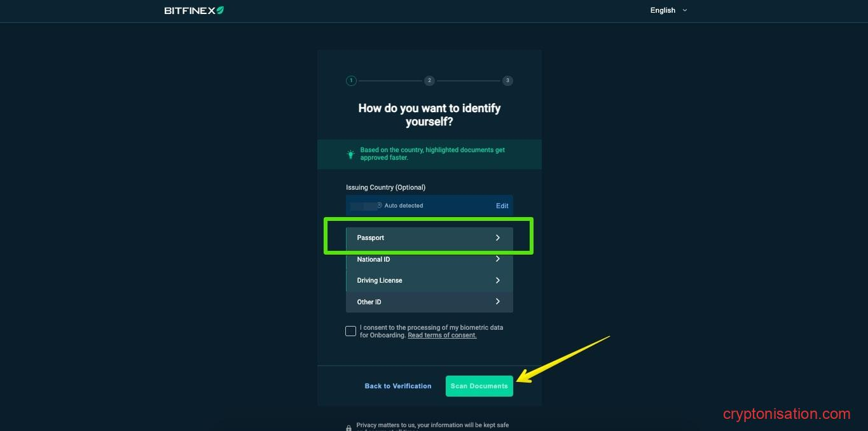Click the Other ID chevron arrow
The height and width of the screenshot is (431, 868).
(498, 302)
